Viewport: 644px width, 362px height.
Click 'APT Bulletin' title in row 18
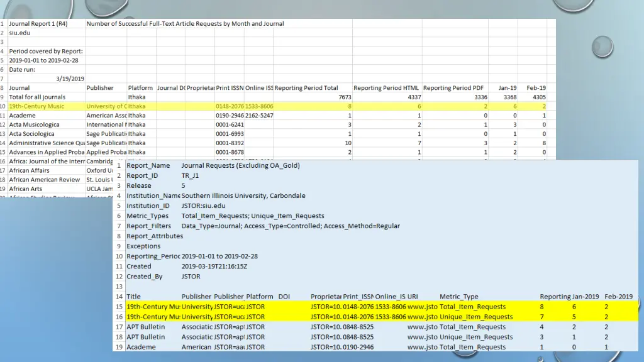click(146, 337)
